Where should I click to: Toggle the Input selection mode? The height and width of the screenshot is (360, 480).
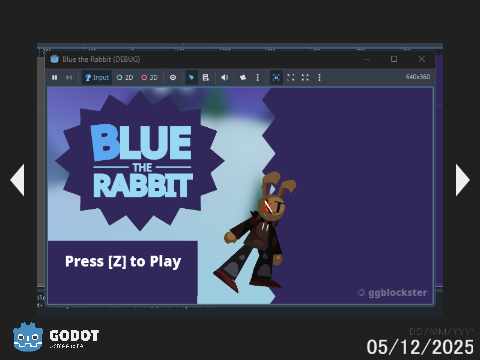tap(97, 78)
